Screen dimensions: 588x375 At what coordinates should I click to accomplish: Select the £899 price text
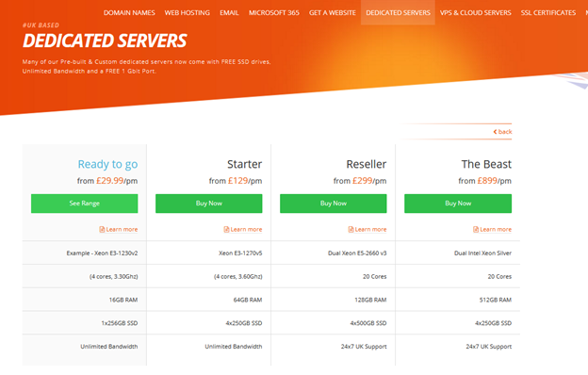[x=487, y=181]
